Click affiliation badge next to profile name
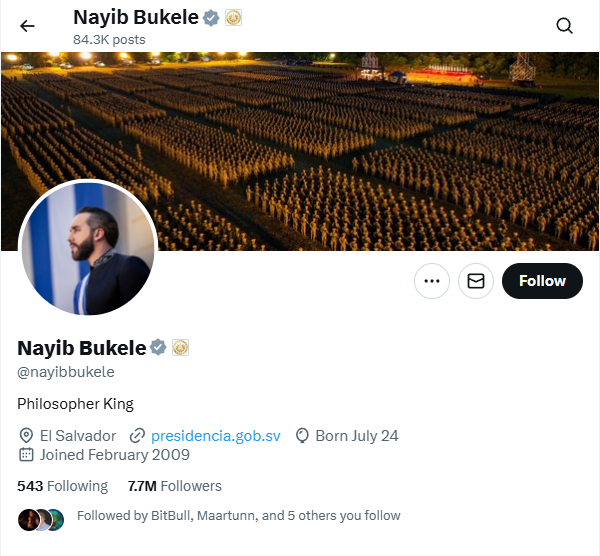This screenshot has width=600, height=556. pyautogui.click(x=180, y=347)
